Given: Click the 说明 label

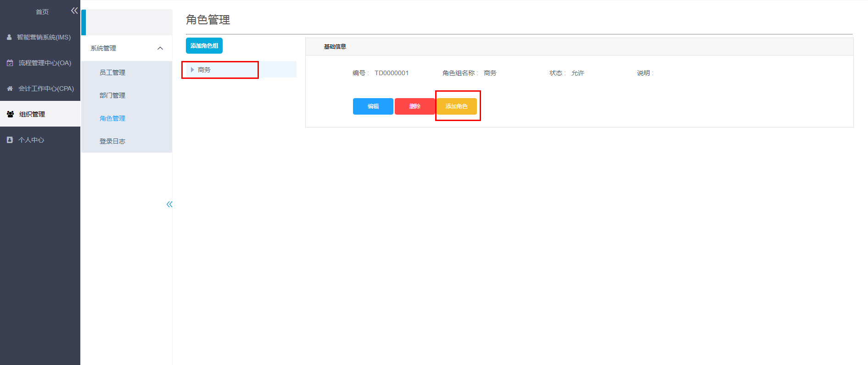Looking at the screenshot, I should (x=645, y=73).
